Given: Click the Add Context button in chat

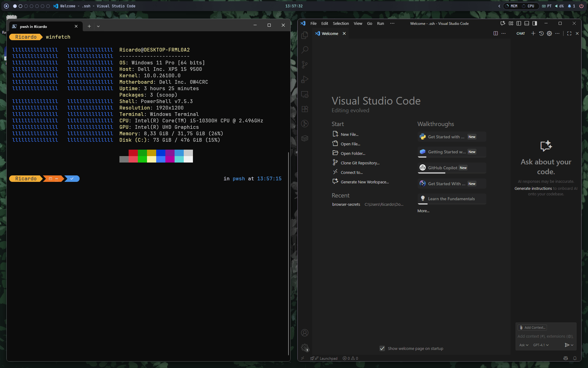Looking at the screenshot, I should [x=532, y=328].
